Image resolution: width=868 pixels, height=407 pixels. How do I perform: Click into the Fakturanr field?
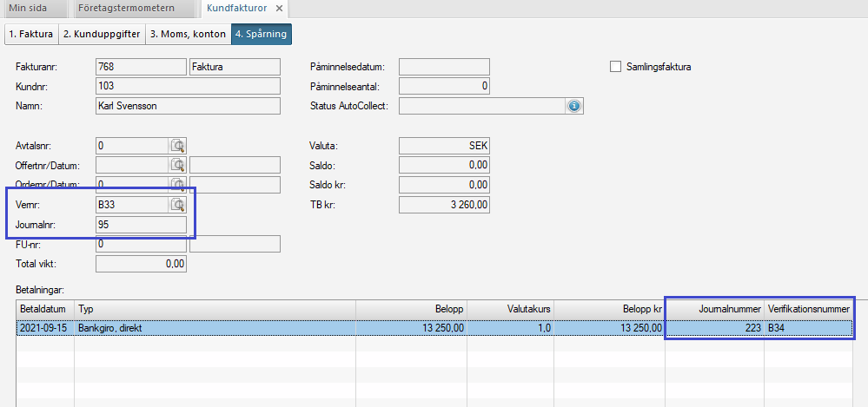[139, 67]
